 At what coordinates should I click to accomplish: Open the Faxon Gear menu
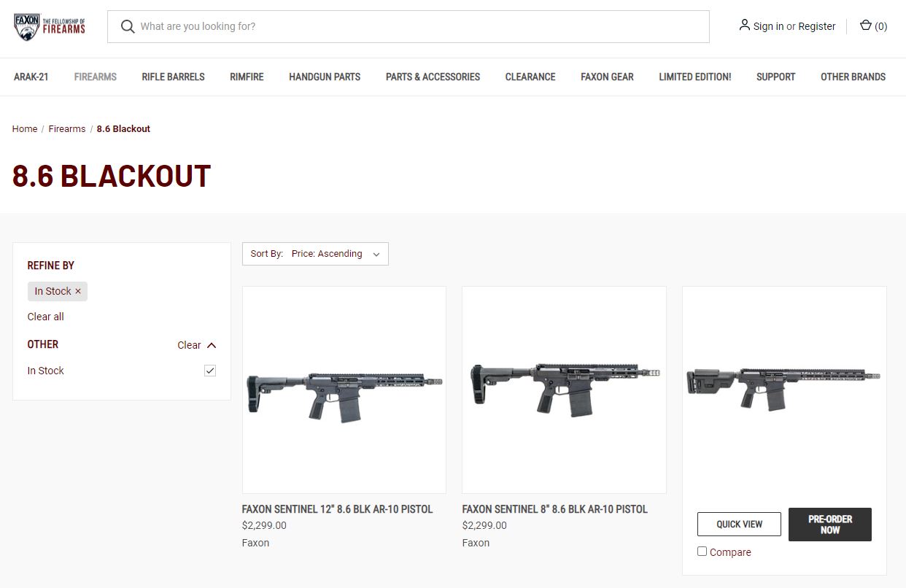[607, 77]
